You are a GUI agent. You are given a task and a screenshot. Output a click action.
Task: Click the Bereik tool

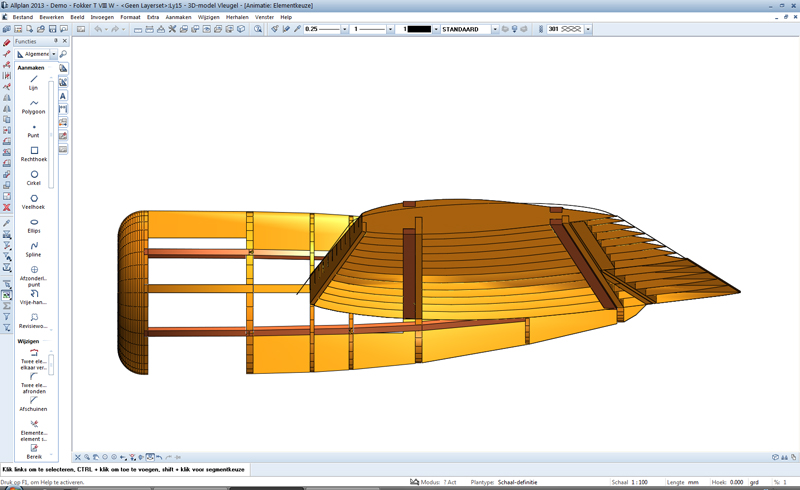click(34, 451)
